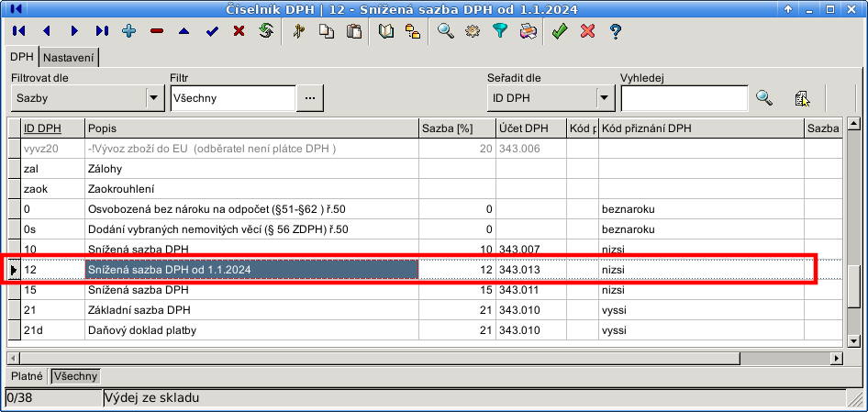The width and height of the screenshot is (868, 412).
Task: Click the blue funnel filter icon
Action: [500, 31]
